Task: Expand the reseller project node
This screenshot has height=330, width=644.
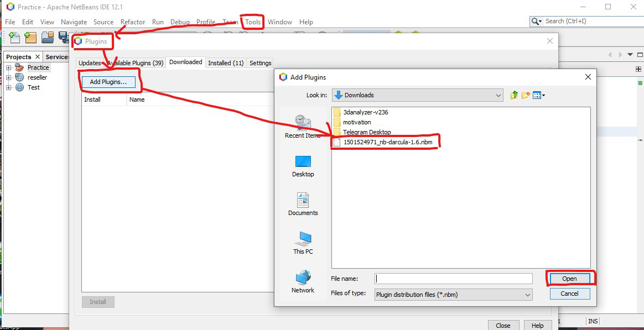Action: 9,77
